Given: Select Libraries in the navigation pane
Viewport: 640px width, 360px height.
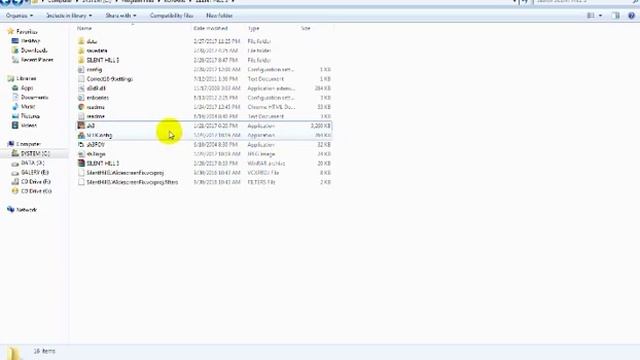Looking at the screenshot, I should (x=26, y=78).
